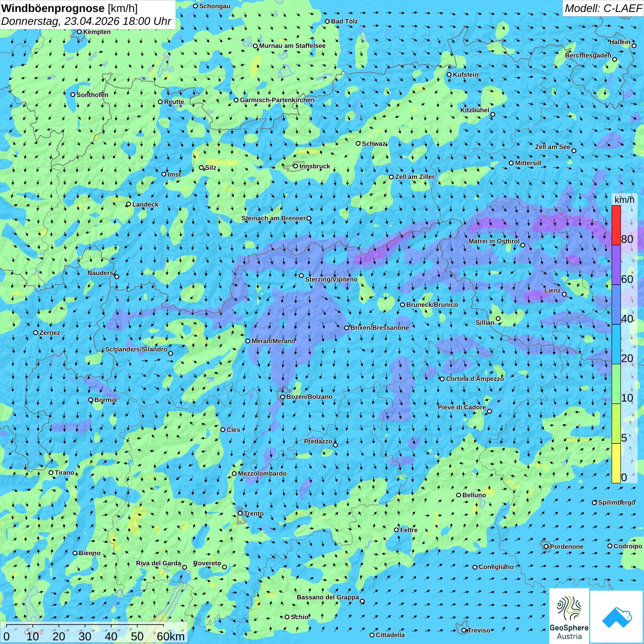Viewport: 644px width, 644px height.
Task: Click the blue cloud logo icon
Action: [617, 617]
